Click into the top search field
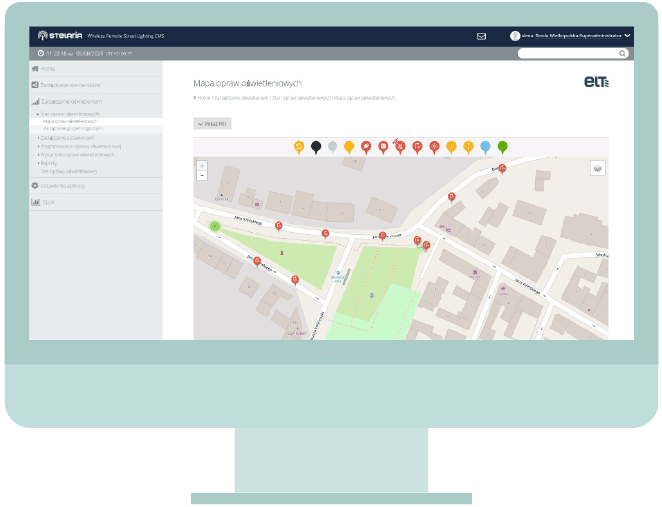The height and width of the screenshot is (507, 662). click(567, 53)
